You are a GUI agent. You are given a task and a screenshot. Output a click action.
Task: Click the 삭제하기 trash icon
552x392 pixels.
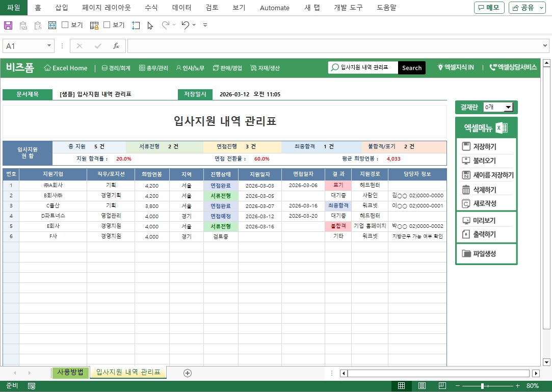466,190
